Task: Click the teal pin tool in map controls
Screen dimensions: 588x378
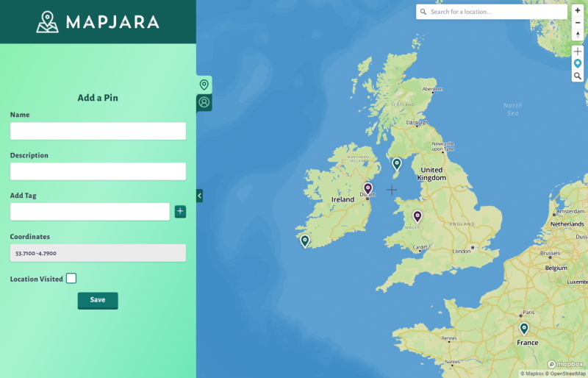Action: pyautogui.click(x=578, y=64)
